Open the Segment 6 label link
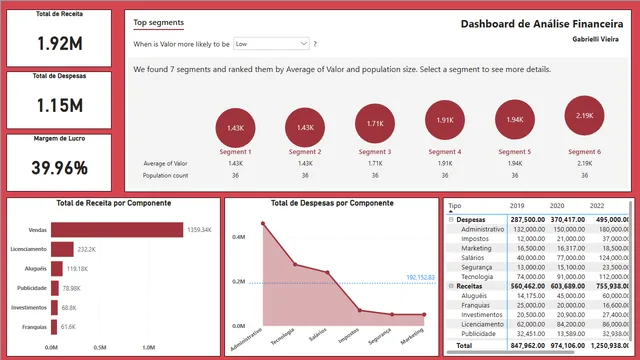Image resolution: width=640 pixels, height=360 pixels. point(584,152)
